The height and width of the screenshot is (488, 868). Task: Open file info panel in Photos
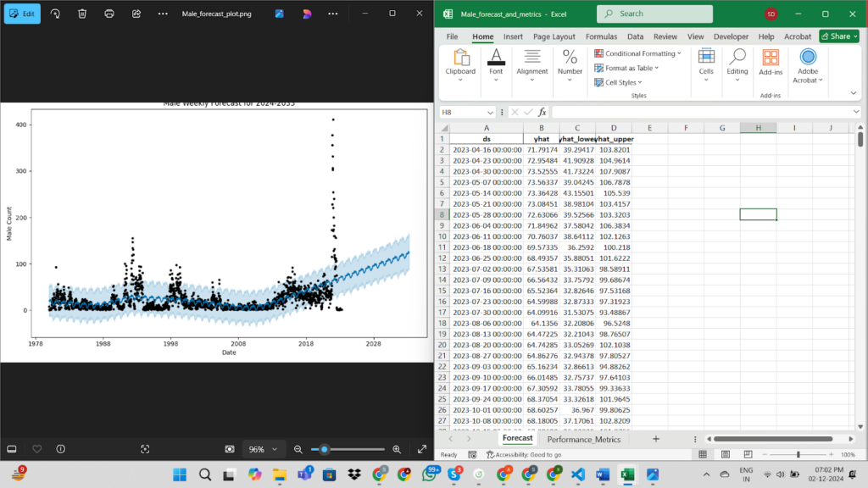click(x=61, y=449)
